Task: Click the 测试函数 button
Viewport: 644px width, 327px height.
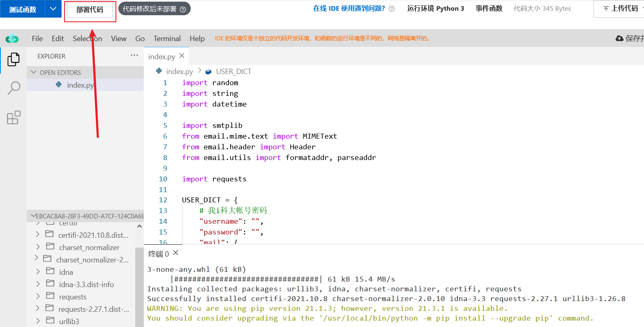Action: point(23,9)
